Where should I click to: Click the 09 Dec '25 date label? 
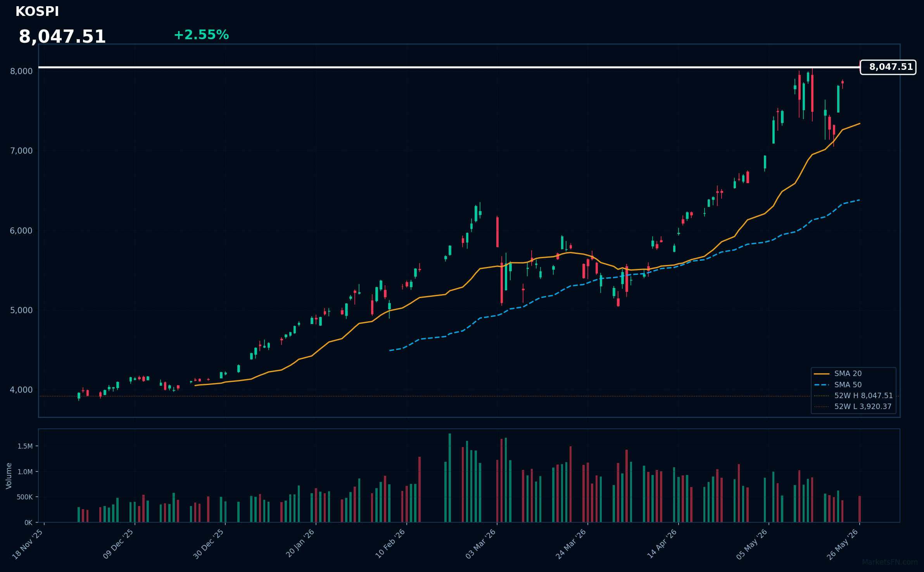click(119, 544)
